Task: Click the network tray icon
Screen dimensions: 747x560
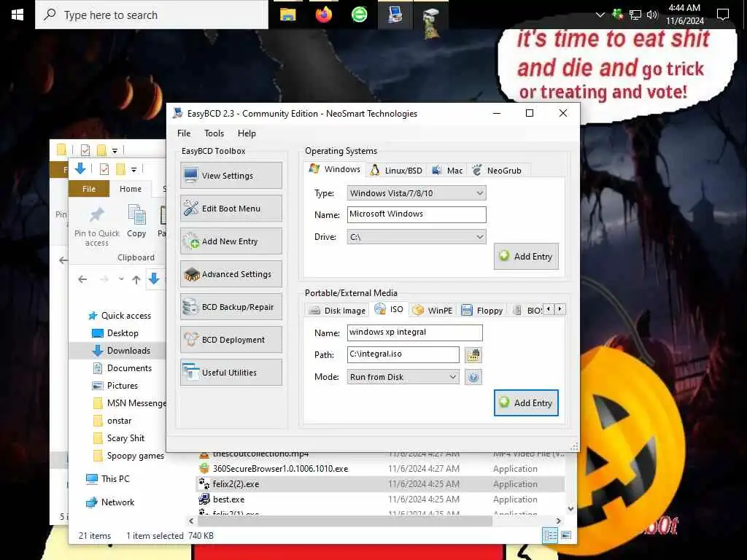Action: [x=635, y=15]
